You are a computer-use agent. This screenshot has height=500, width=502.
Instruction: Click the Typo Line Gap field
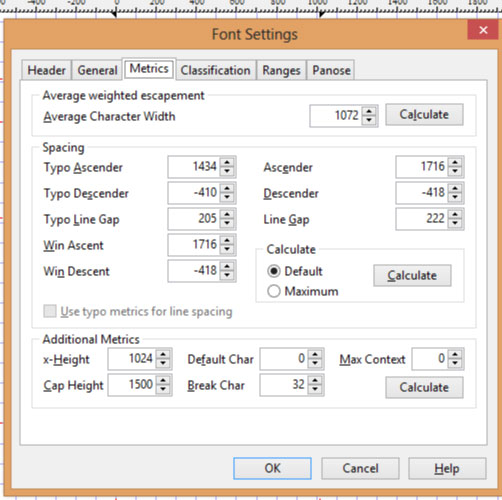click(x=194, y=219)
